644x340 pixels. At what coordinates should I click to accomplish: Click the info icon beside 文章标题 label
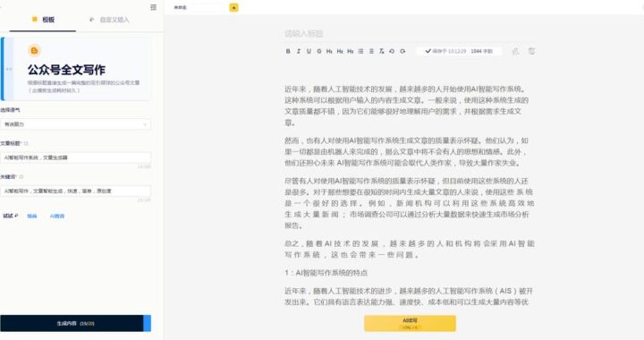[x=26, y=143]
